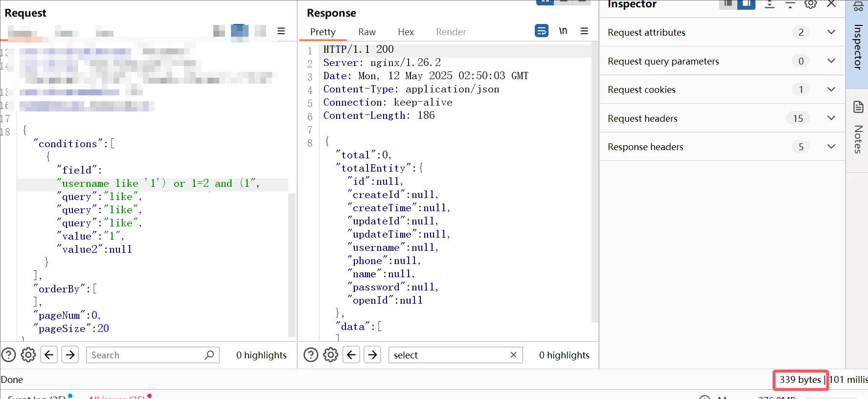The height and width of the screenshot is (399, 868).
Task: Collapse all Inspector sections icon
Action: click(x=790, y=4)
